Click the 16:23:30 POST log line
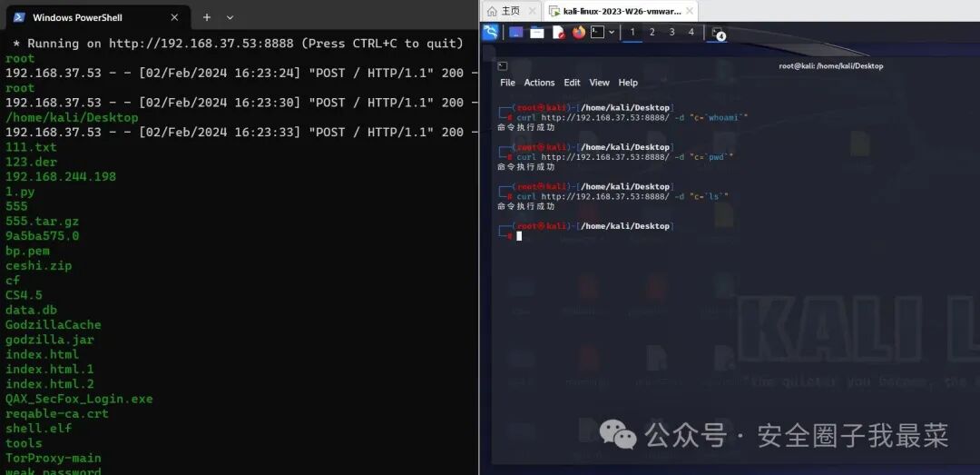Viewport: 980px width, 475px height. coord(242,103)
